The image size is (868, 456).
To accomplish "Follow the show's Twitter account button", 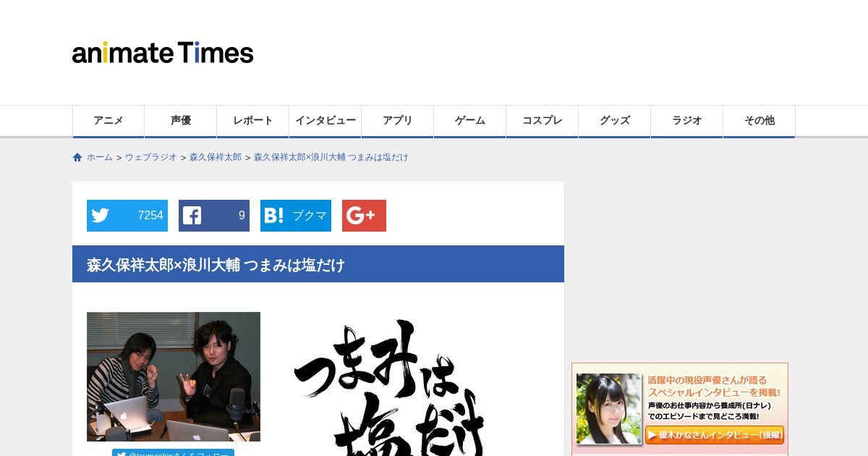I will (173, 452).
